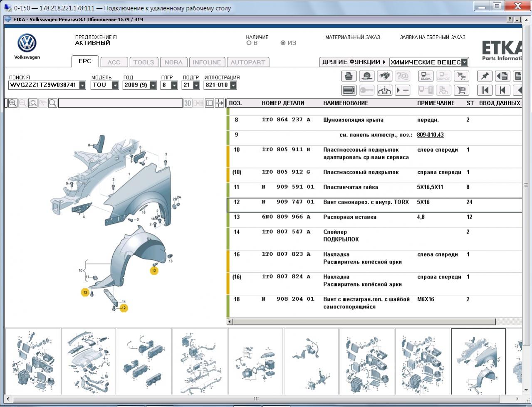Click the 3D view icon

pos(188,103)
